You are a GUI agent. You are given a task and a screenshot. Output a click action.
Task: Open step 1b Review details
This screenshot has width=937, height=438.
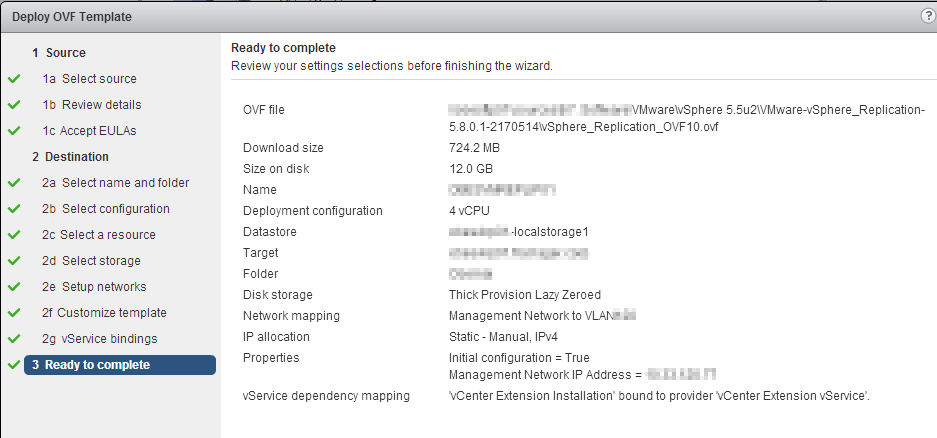pos(91,105)
